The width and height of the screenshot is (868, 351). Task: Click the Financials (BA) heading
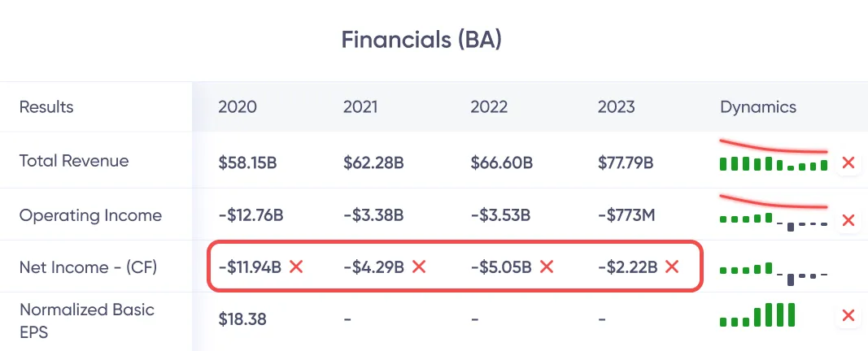coord(421,39)
